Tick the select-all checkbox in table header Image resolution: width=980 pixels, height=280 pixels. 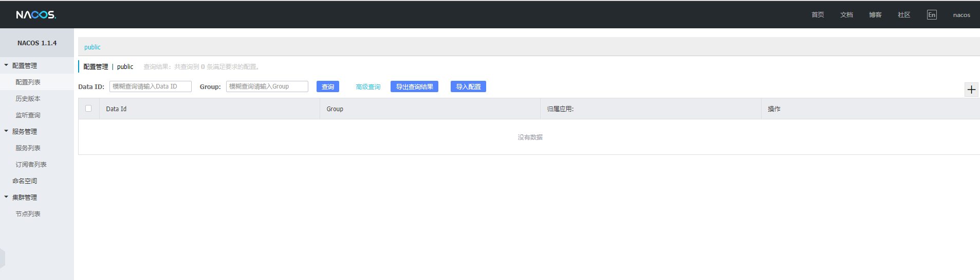[88, 109]
